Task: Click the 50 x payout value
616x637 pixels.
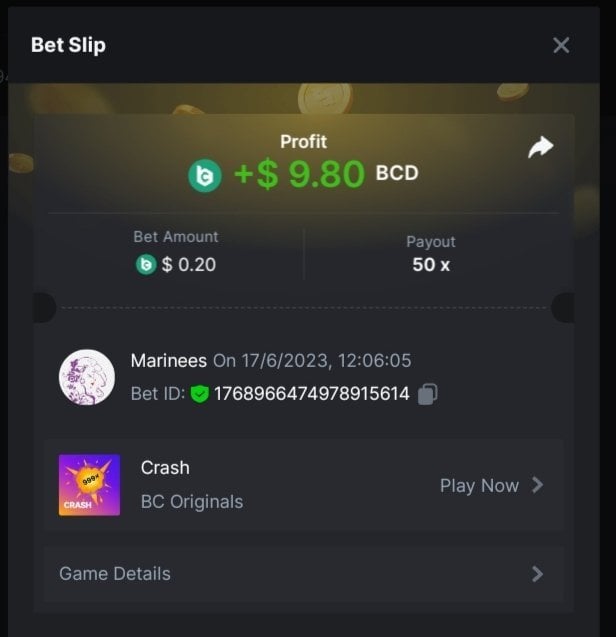Action: 431,265
